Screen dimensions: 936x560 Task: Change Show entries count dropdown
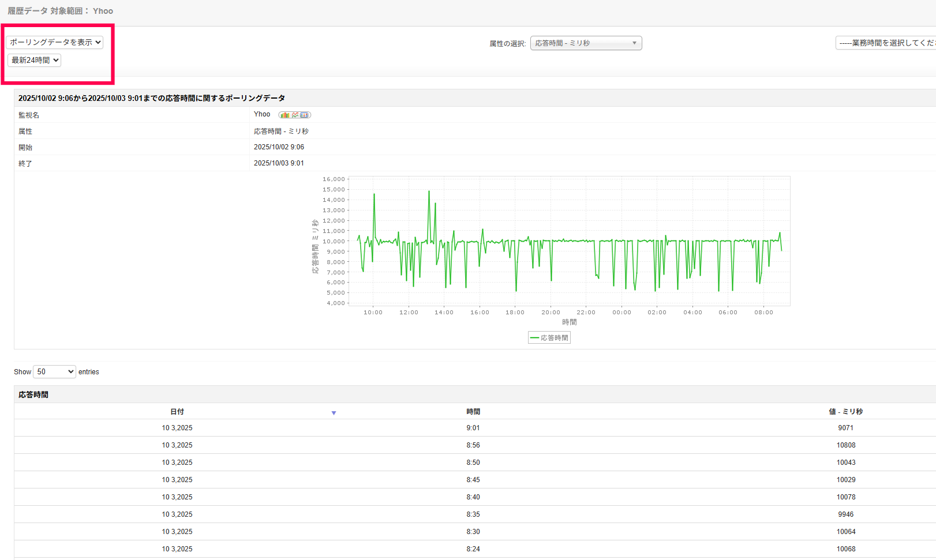point(54,372)
